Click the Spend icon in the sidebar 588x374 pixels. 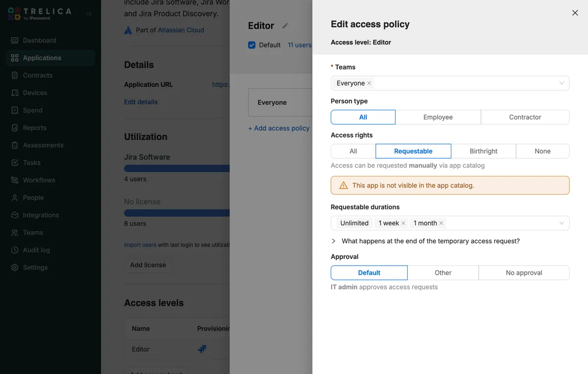point(15,110)
